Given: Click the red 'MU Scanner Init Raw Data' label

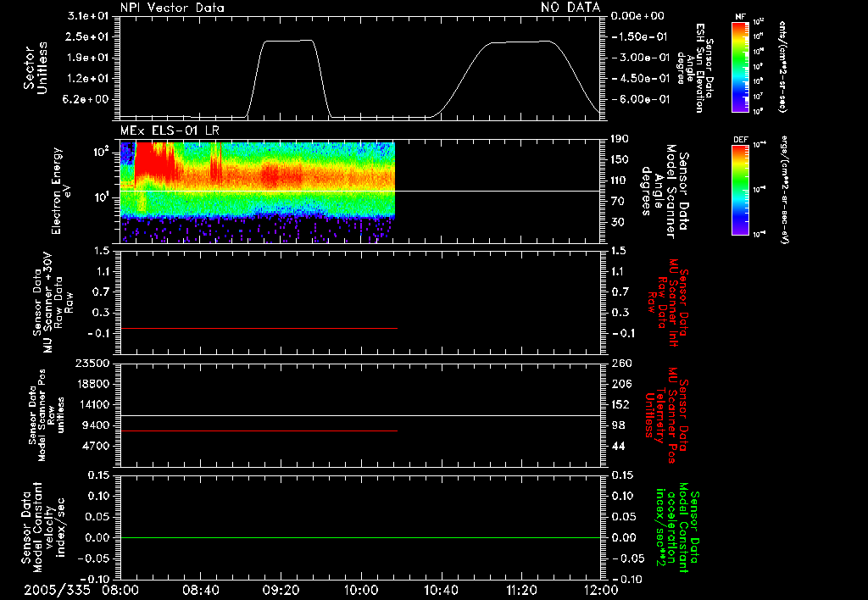Looking at the screenshot, I should pyautogui.click(x=668, y=303).
